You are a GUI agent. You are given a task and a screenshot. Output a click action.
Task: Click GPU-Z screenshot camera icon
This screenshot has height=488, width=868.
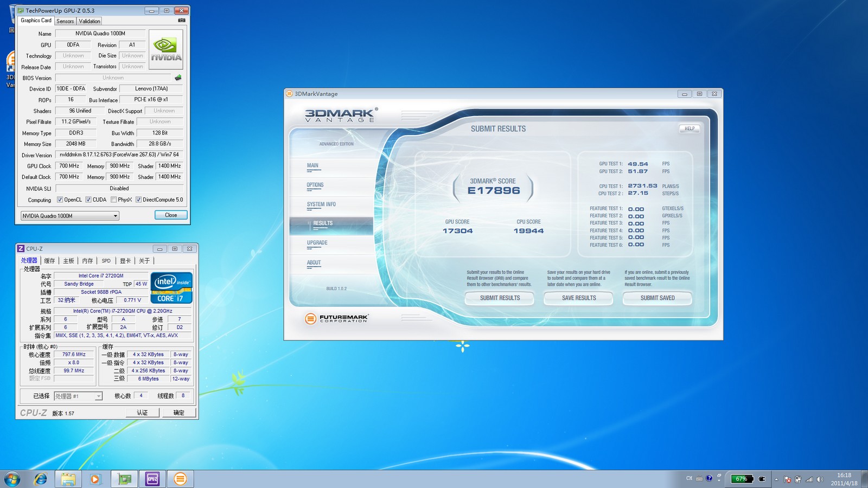tap(181, 21)
